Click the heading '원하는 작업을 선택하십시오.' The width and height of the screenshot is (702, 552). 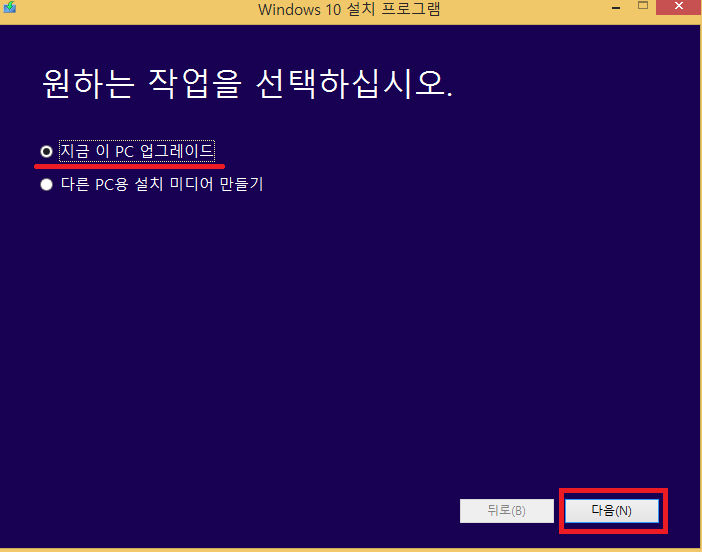[x=247, y=84]
